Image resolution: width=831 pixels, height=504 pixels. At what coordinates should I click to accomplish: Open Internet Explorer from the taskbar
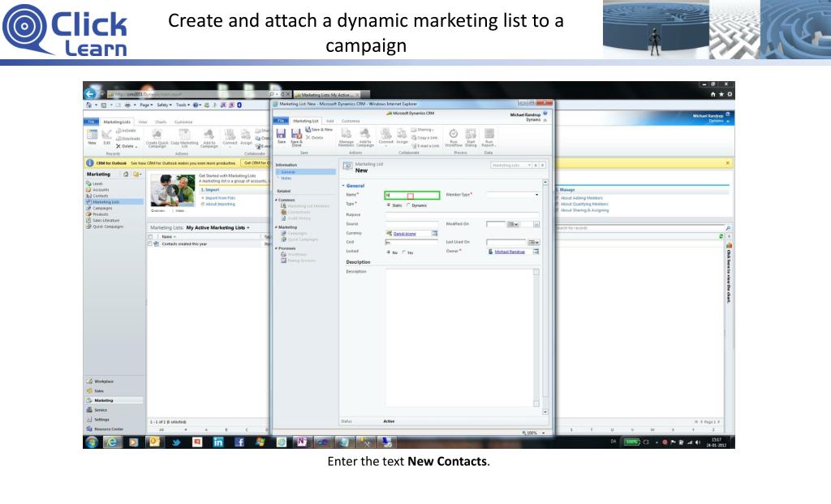(x=112, y=442)
